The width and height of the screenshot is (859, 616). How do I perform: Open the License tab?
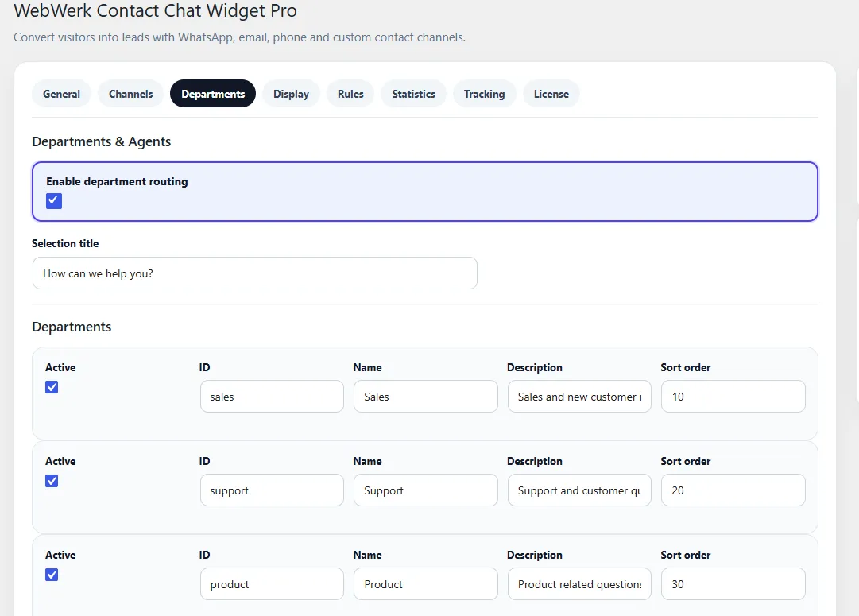[551, 94]
